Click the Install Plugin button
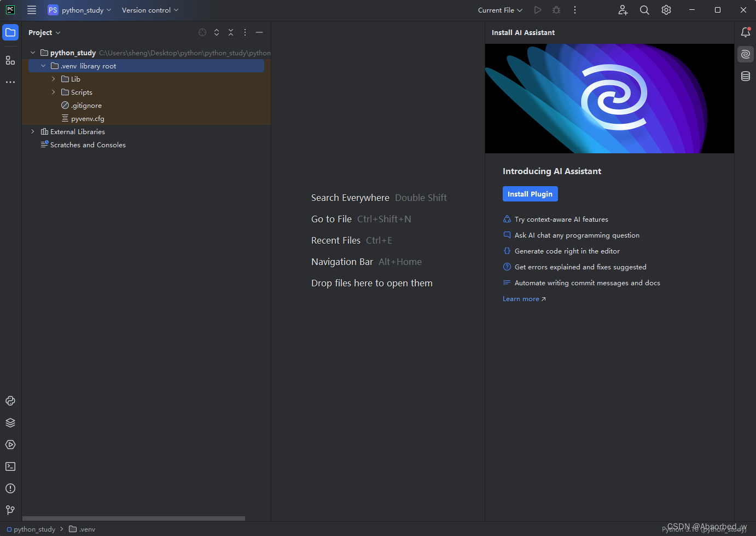Screen dimensions: 756x536 530,194
